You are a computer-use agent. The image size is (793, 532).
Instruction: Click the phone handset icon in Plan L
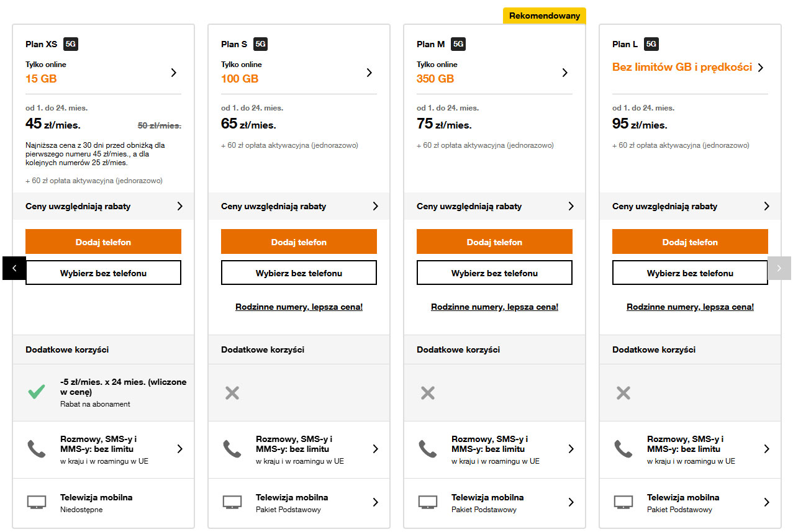point(623,449)
